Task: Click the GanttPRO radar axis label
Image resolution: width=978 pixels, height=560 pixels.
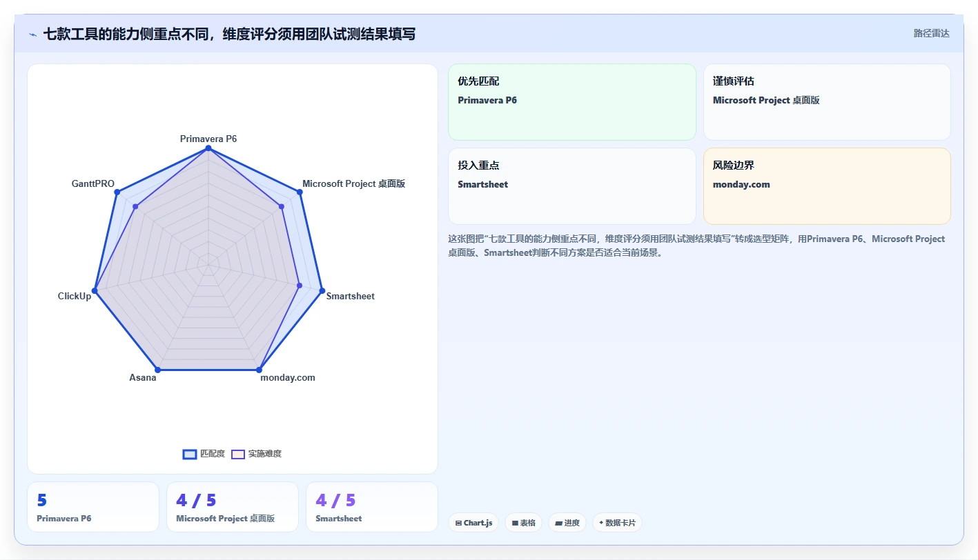Action: tap(93, 183)
